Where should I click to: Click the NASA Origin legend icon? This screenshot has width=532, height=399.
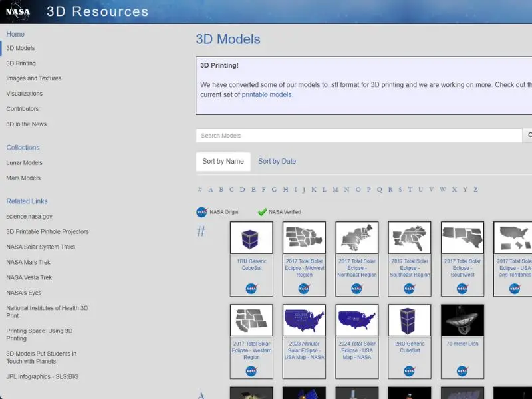pos(202,212)
